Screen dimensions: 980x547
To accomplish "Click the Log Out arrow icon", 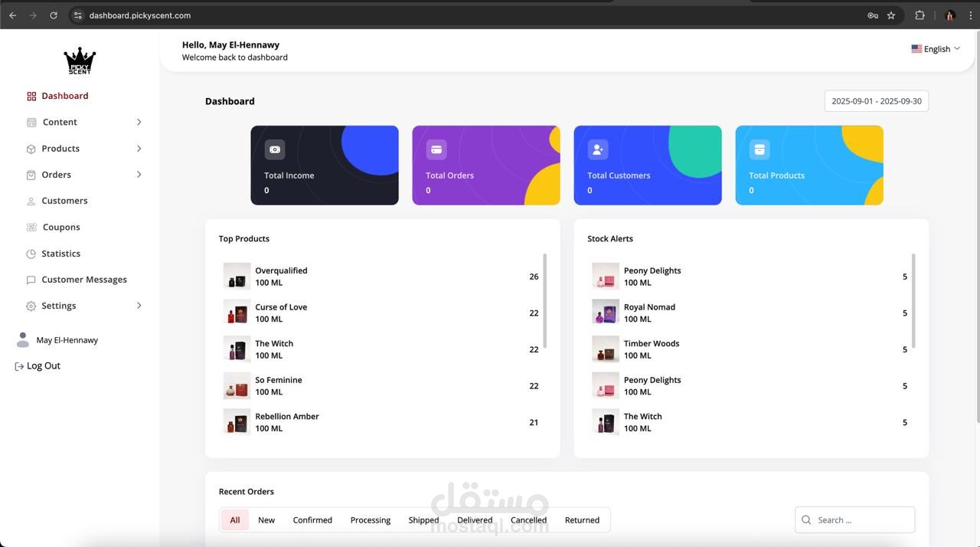I will [x=19, y=366].
